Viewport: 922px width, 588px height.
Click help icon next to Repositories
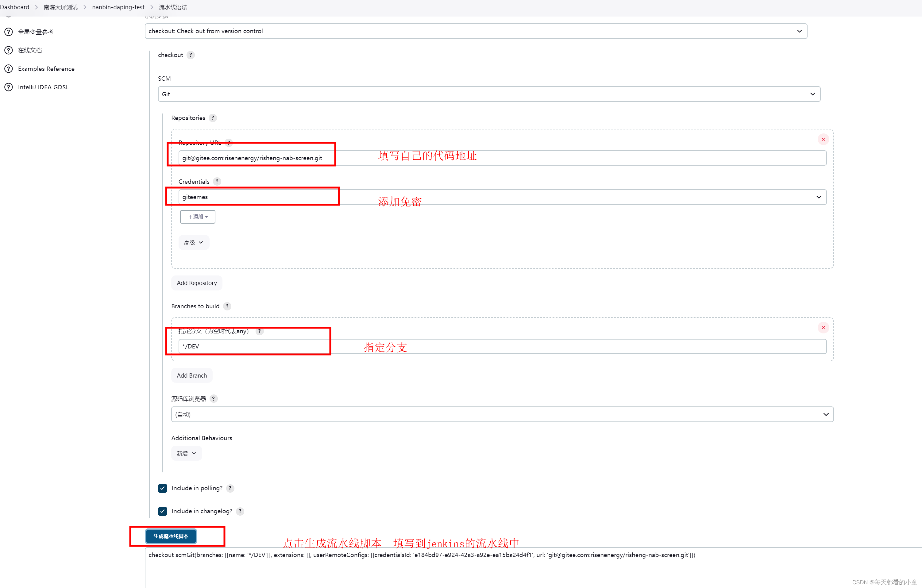(x=213, y=117)
